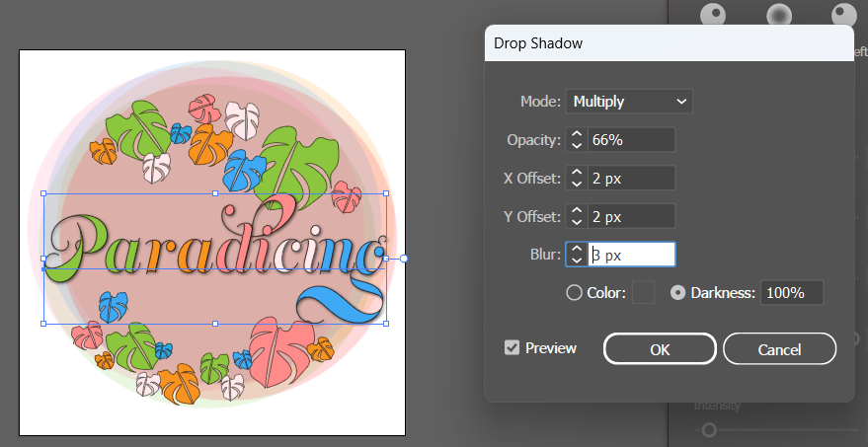Image resolution: width=868 pixels, height=447 pixels.
Task: Open the Mode dropdown set to Multiply
Action: (x=629, y=101)
